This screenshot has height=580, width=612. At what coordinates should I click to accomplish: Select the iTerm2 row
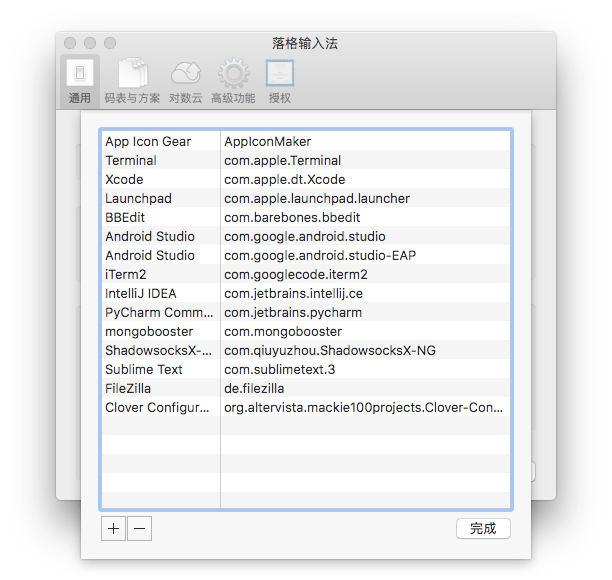[306, 274]
